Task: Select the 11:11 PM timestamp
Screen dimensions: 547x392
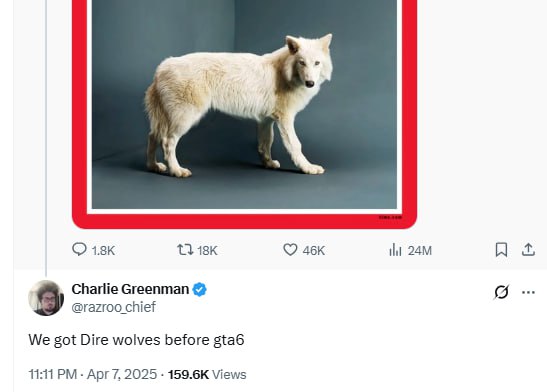Action: tap(53, 375)
